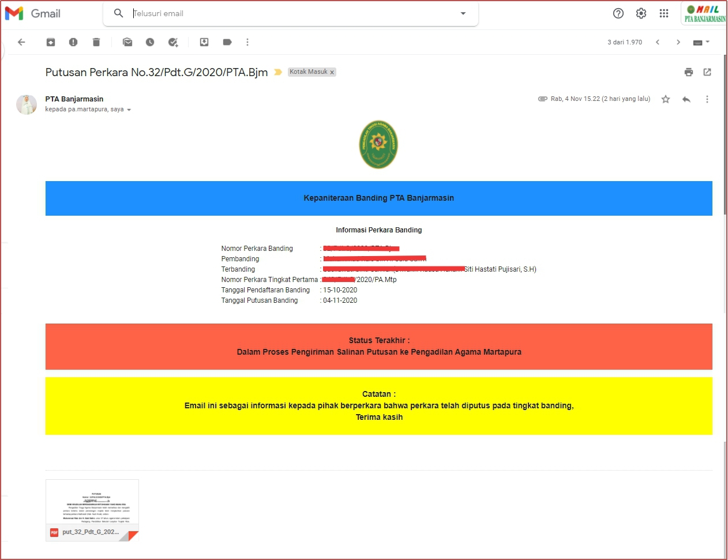Add the email to Tasks
Image resolution: width=728 pixels, height=560 pixels.
tap(173, 42)
